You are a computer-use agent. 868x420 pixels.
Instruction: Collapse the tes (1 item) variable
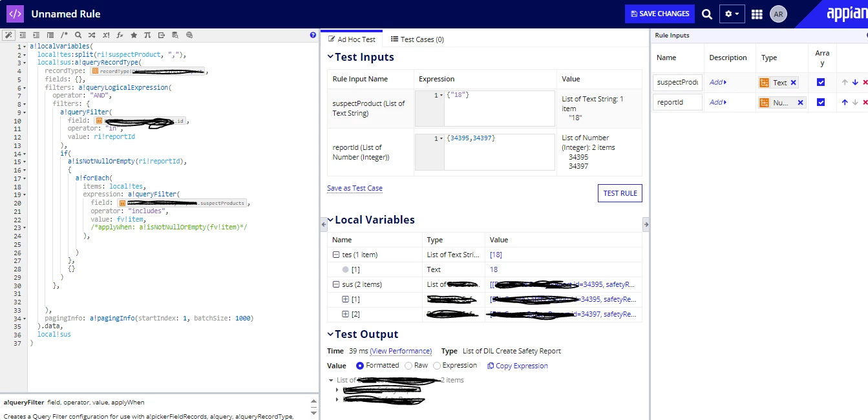335,255
